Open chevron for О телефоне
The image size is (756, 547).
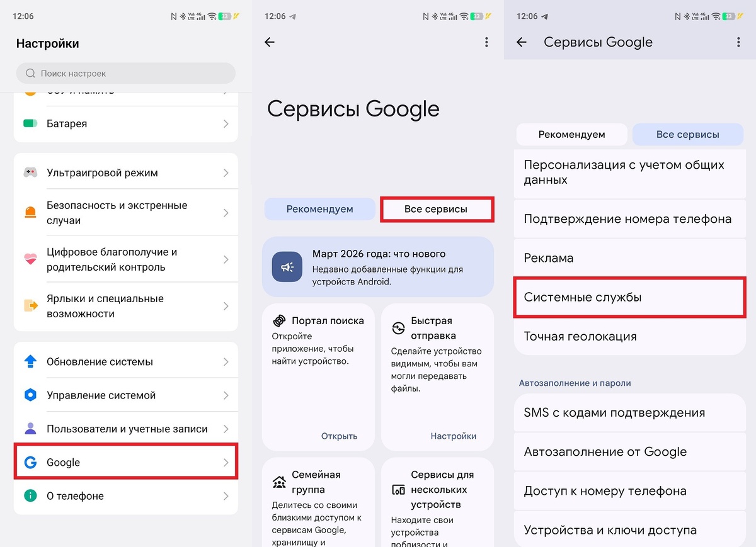click(x=226, y=496)
